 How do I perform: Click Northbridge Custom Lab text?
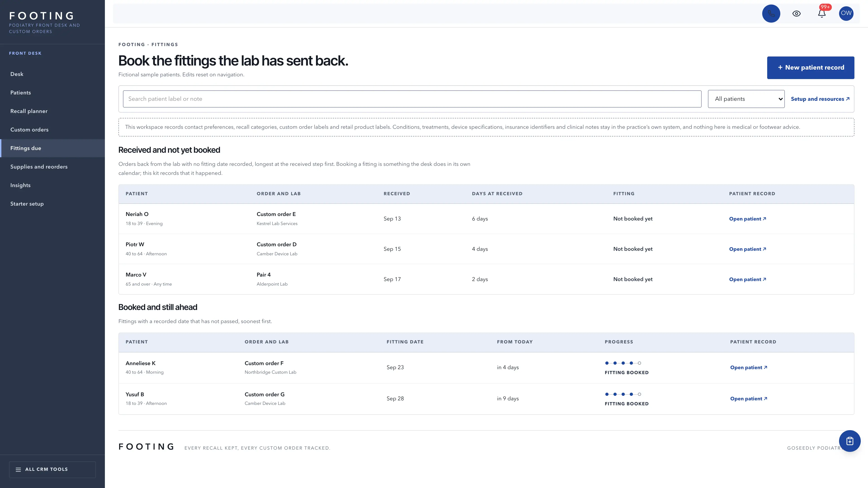click(270, 373)
